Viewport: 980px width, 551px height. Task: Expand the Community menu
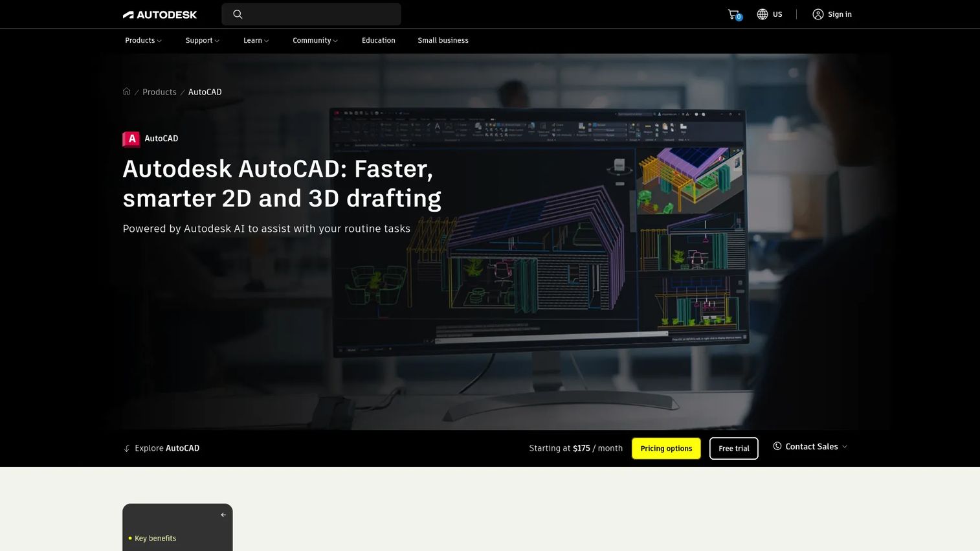(315, 40)
